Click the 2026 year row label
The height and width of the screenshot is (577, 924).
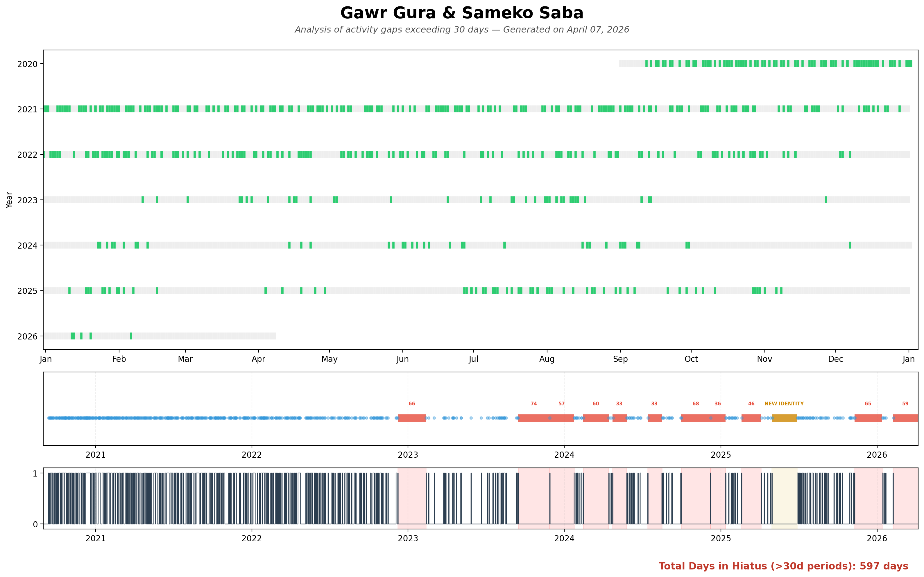click(27, 337)
